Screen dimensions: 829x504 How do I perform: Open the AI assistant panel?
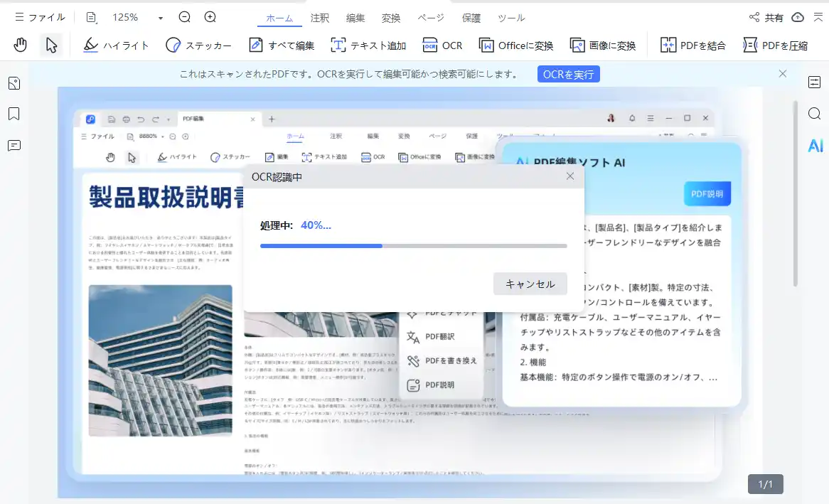815,146
